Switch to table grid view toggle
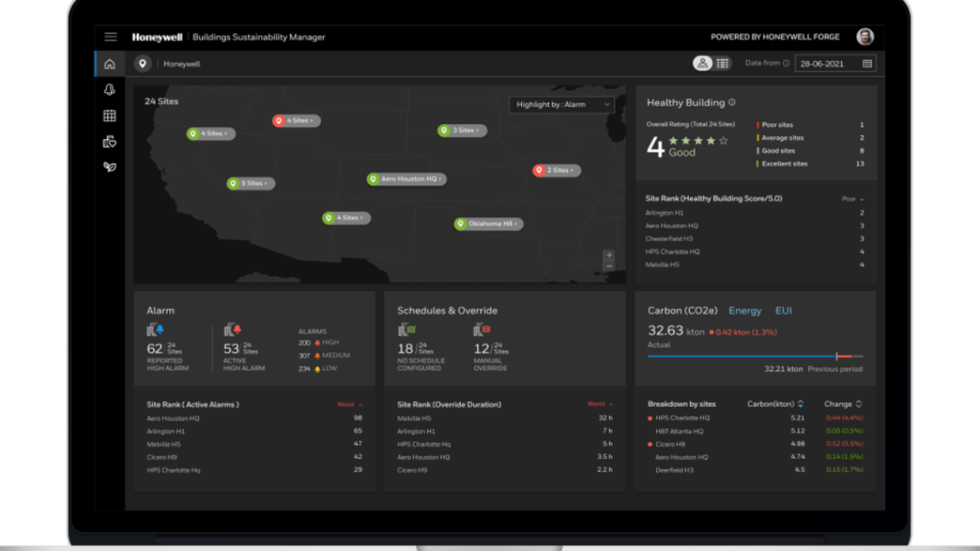Screen dimensions: 980x551 pos(723,64)
